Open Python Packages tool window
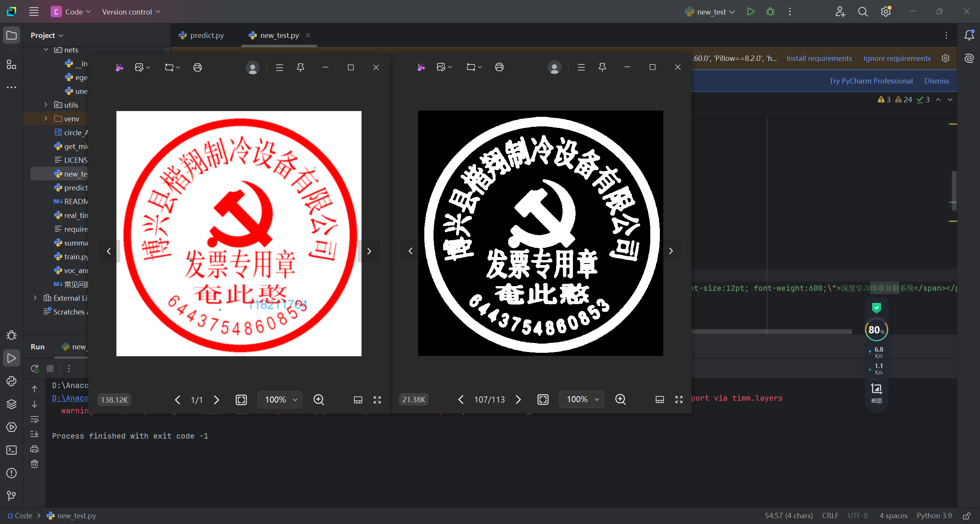Viewport: 980px width, 524px height. pos(11,404)
